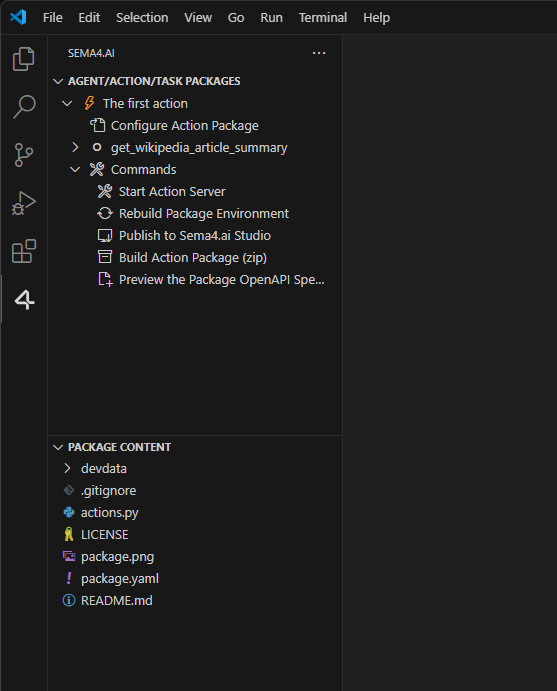This screenshot has height=691, width=557.
Task: Click the ribbon icon beside LICENSE
Action: tap(69, 534)
